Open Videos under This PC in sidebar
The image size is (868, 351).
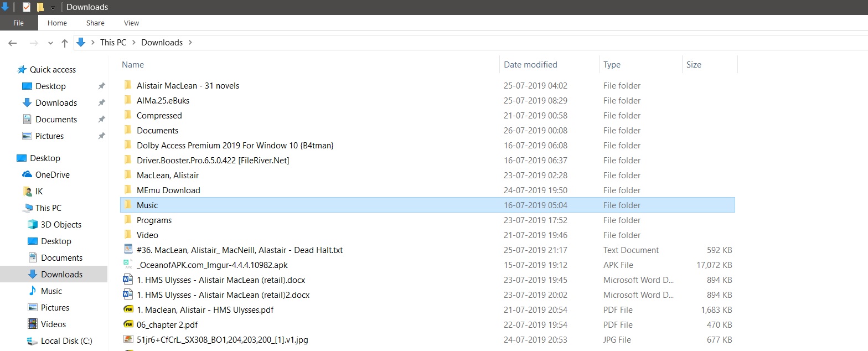pos(53,324)
